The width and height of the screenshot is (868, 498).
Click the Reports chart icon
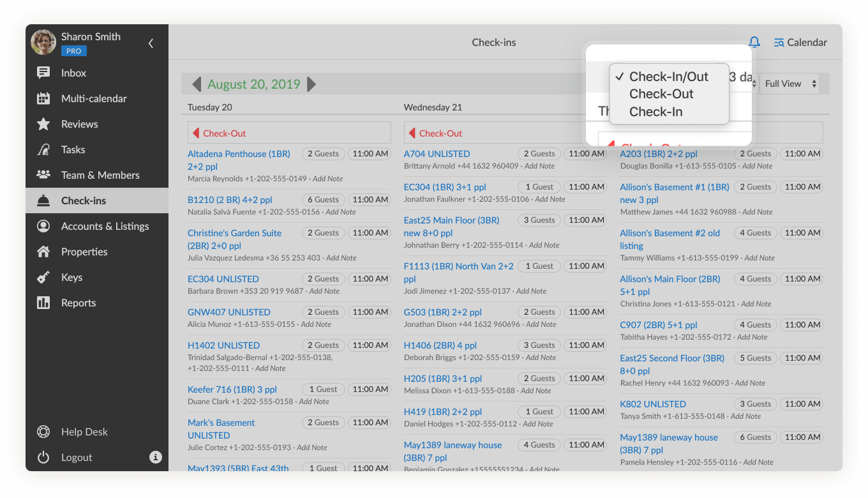[x=43, y=303]
